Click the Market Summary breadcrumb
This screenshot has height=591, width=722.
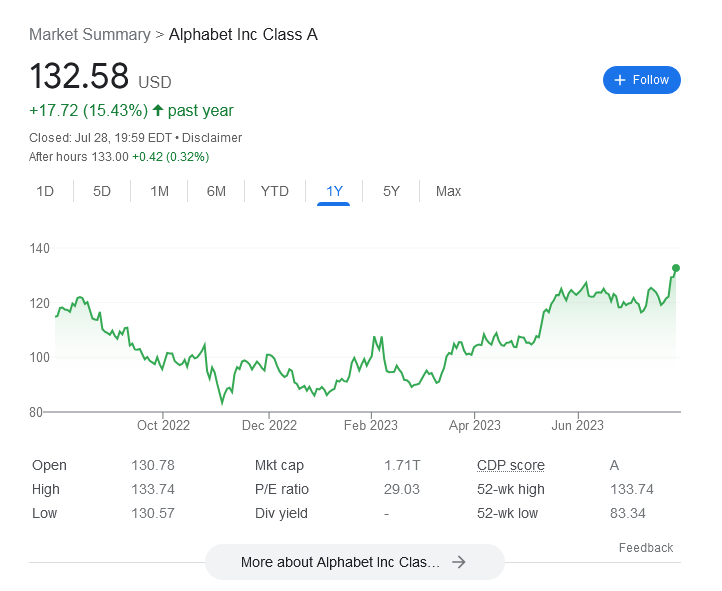(x=90, y=35)
